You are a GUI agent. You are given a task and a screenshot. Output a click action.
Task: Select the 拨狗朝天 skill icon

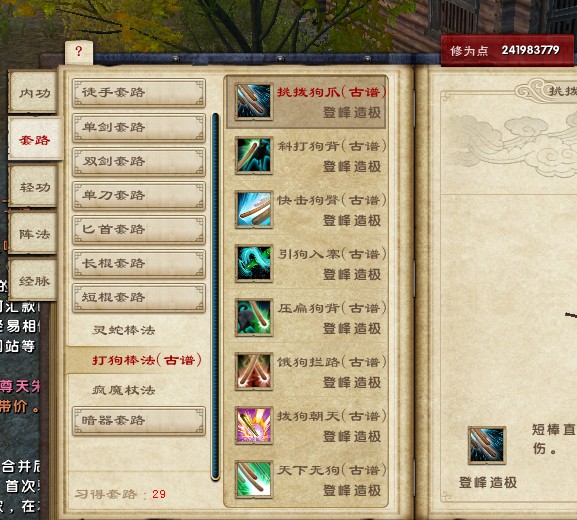click(254, 425)
